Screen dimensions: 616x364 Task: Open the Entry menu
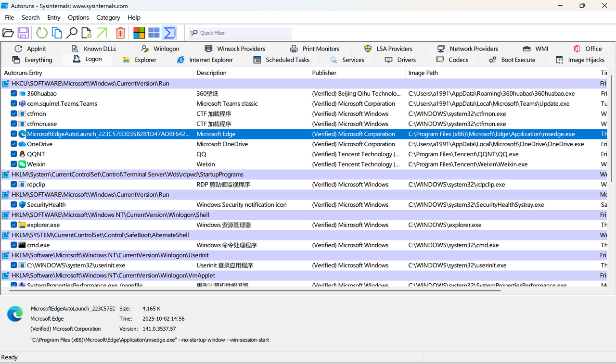pos(54,17)
